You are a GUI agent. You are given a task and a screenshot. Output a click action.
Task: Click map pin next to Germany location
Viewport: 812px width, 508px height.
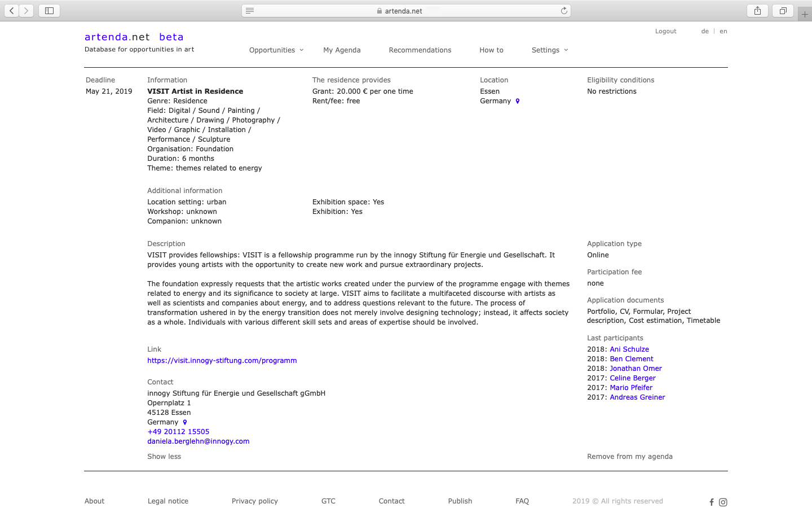[x=518, y=101]
